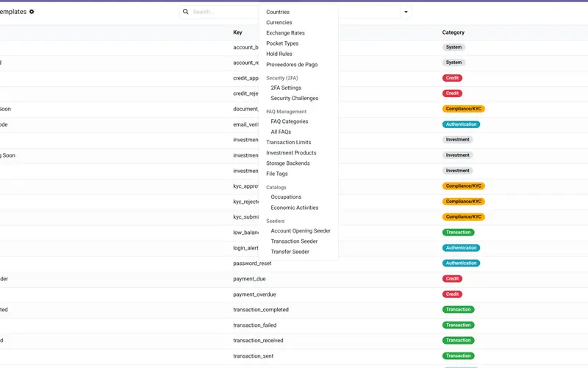
Task: Select Proveedores de Pago menu item
Action: coord(292,65)
